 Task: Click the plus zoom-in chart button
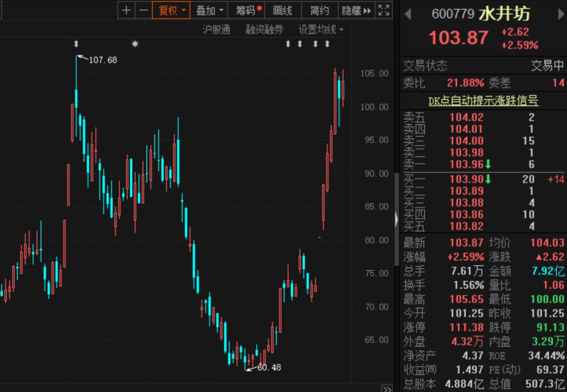126,10
